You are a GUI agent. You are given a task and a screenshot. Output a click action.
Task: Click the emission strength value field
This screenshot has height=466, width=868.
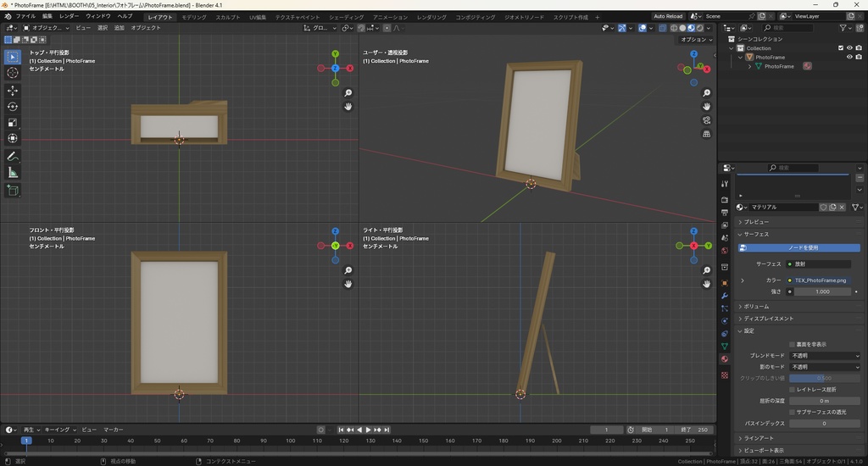click(821, 291)
